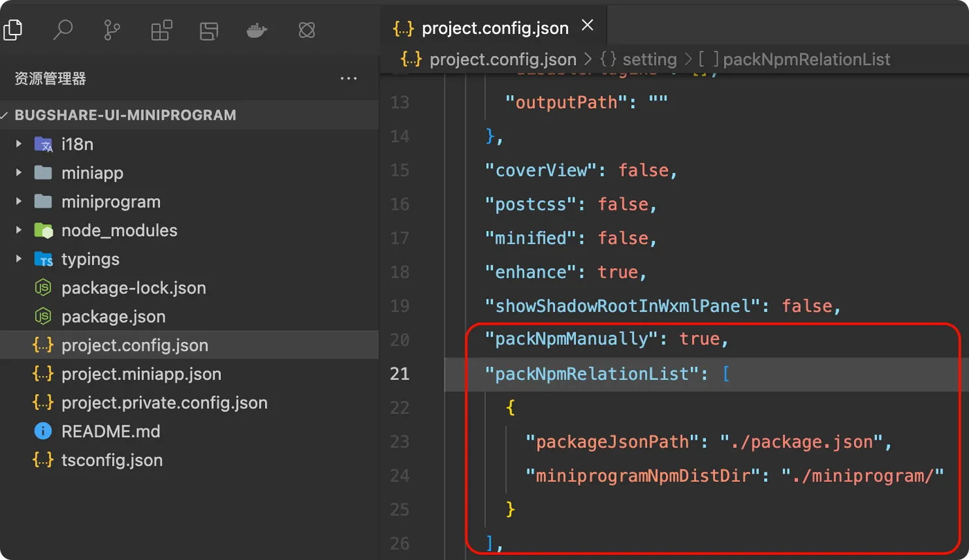The width and height of the screenshot is (969, 560).
Task: Click the setting breadcrumb segment
Action: pyautogui.click(x=649, y=60)
